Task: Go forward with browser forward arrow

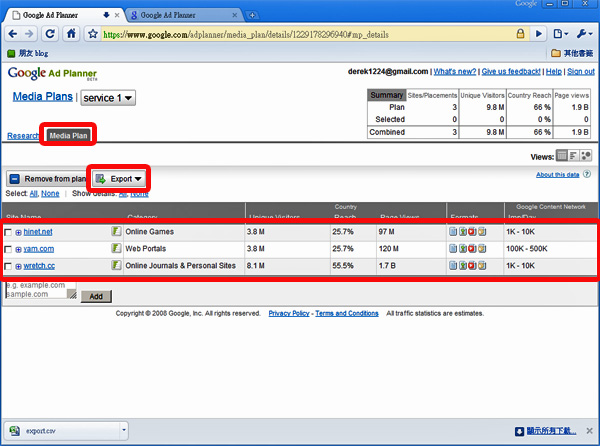Action: (x=29, y=34)
